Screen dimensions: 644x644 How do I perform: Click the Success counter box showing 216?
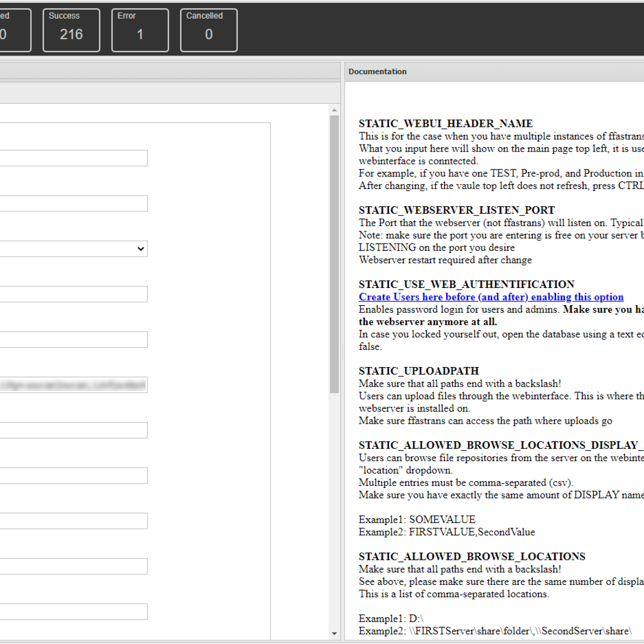tap(71, 30)
